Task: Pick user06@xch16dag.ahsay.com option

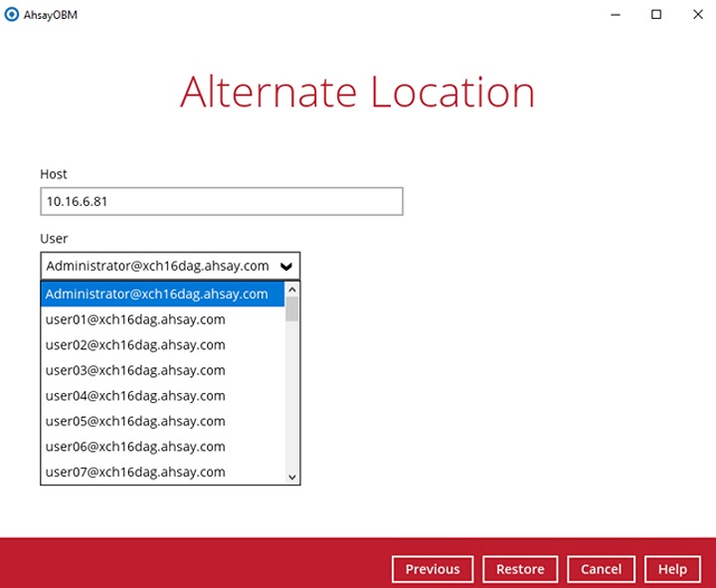Action: coord(135,447)
